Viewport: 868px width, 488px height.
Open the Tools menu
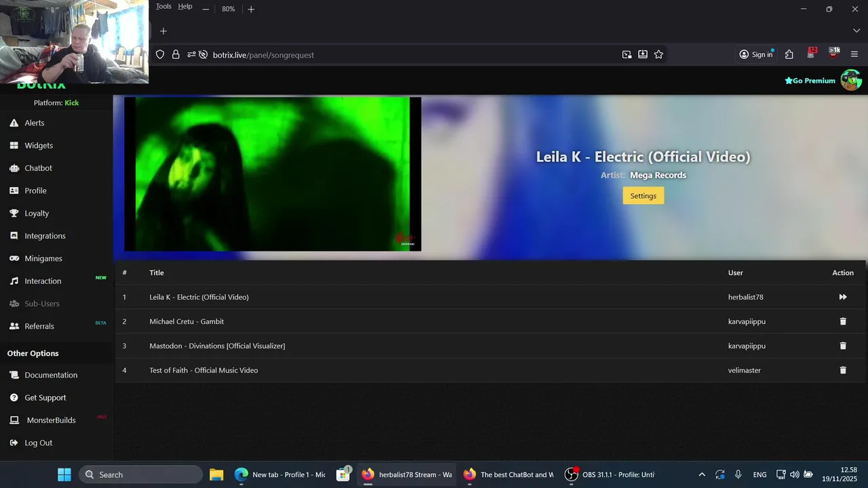coord(163,7)
